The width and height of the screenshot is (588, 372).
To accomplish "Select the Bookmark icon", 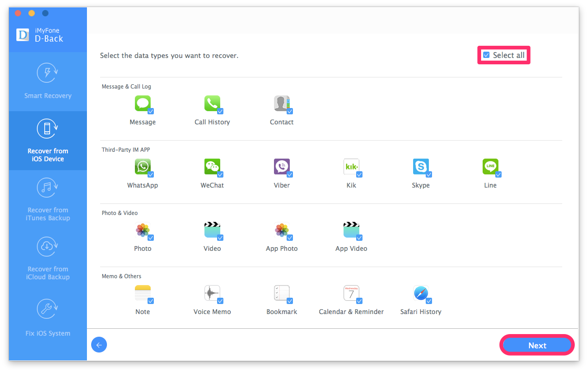I will click(x=282, y=293).
